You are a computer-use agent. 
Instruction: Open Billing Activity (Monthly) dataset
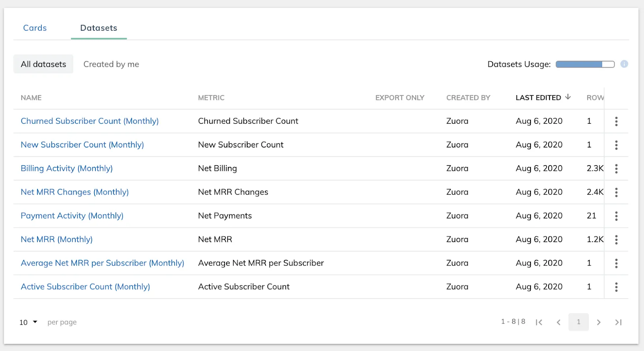coord(67,168)
